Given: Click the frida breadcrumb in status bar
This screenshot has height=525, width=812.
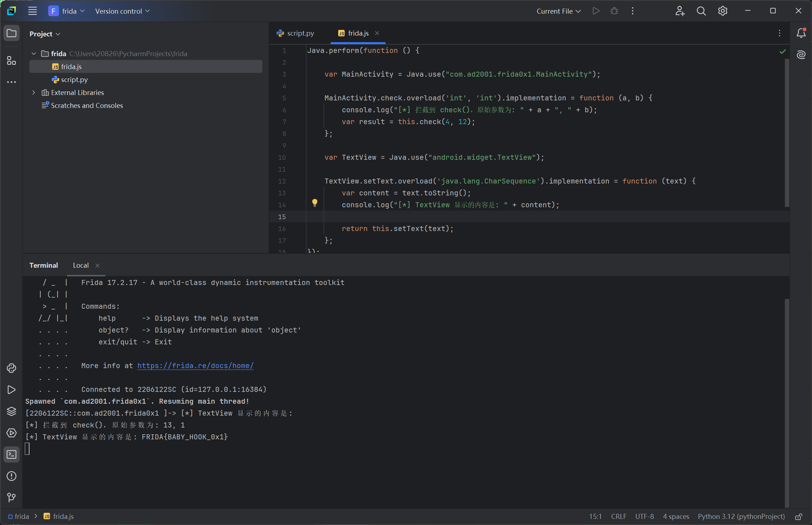Looking at the screenshot, I should click(19, 516).
